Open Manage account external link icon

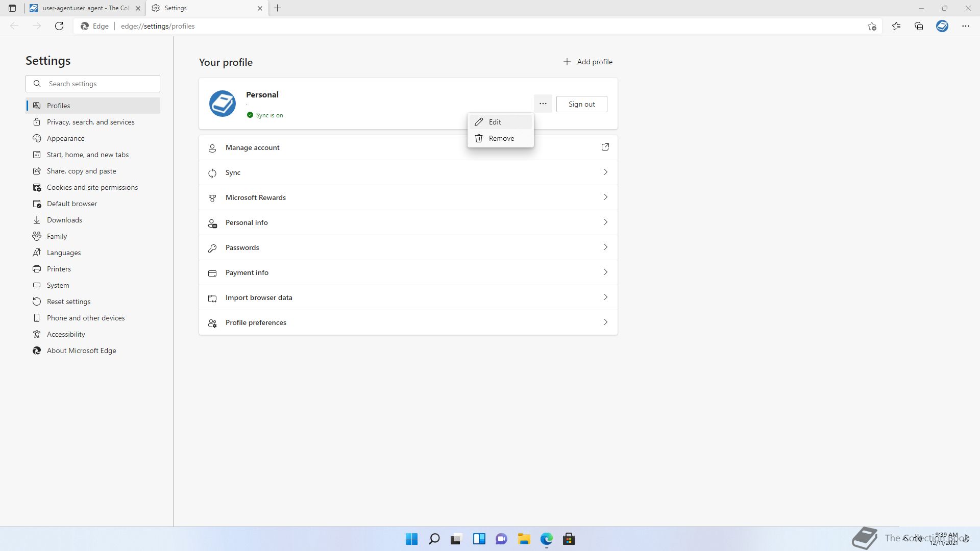(605, 147)
